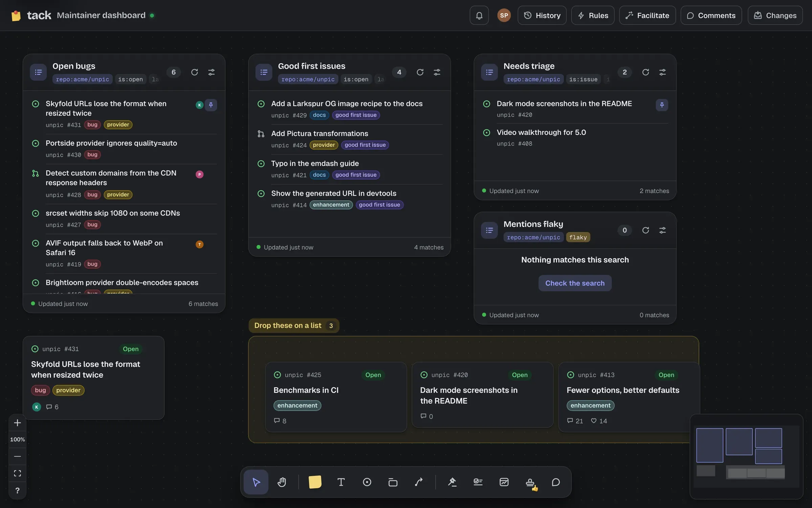812x508 pixels.
Task: Choose the checklist tool in toolbar
Action: [x=478, y=482]
